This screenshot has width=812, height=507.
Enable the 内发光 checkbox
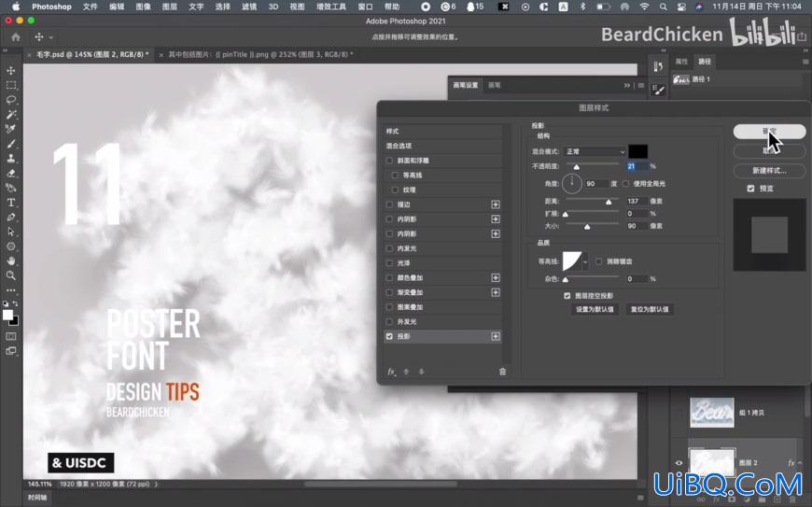[x=389, y=248]
